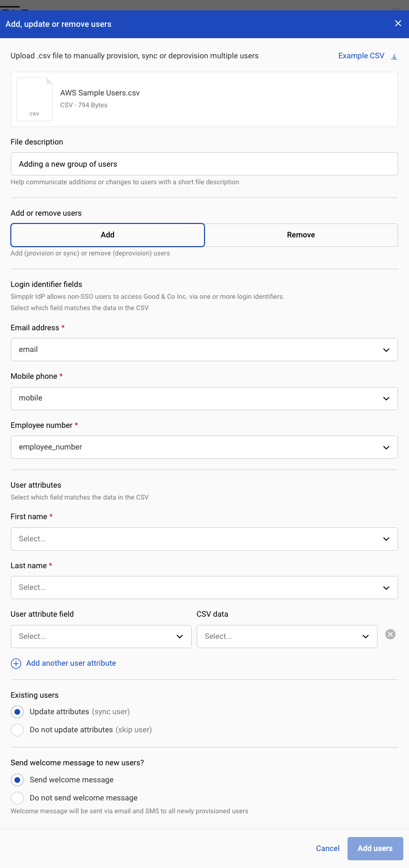Open the Last name Select dropdown
Screen dimensions: 409x868
[x=204, y=587]
